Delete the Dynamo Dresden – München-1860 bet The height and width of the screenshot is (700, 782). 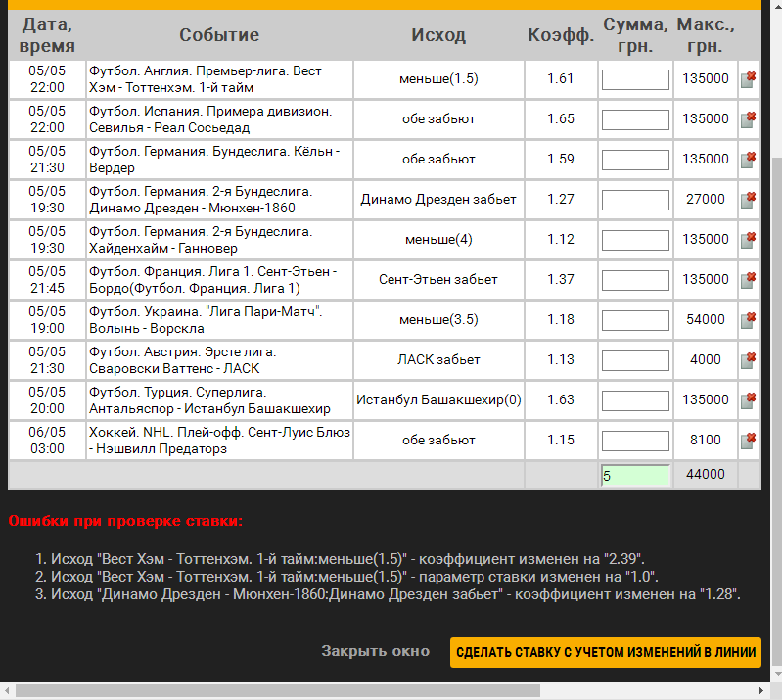click(x=748, y=200)
